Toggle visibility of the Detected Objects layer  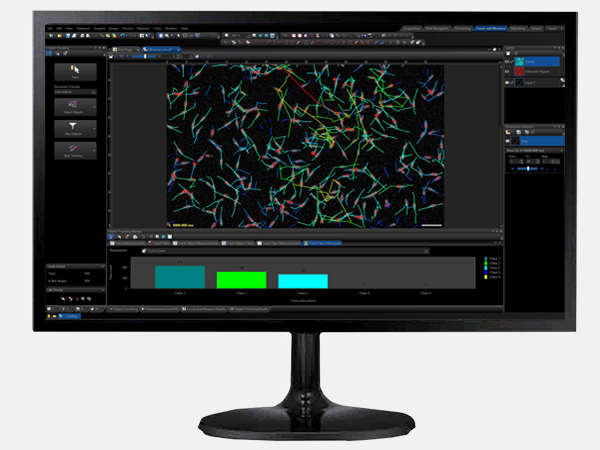506,72
